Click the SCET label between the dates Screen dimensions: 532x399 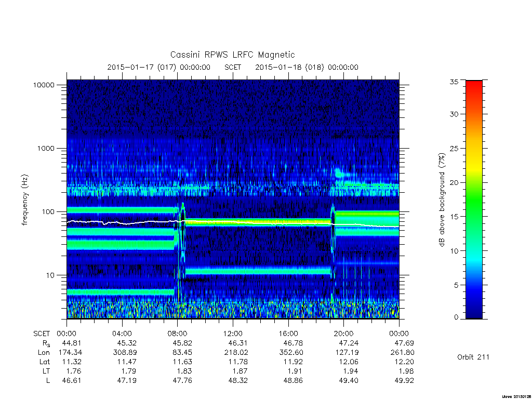[x=233, y=67]
